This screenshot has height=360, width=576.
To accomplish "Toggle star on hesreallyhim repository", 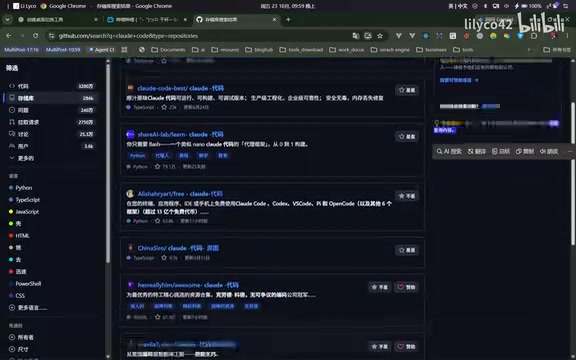I will pyautogui.click(x=379, y=287).
